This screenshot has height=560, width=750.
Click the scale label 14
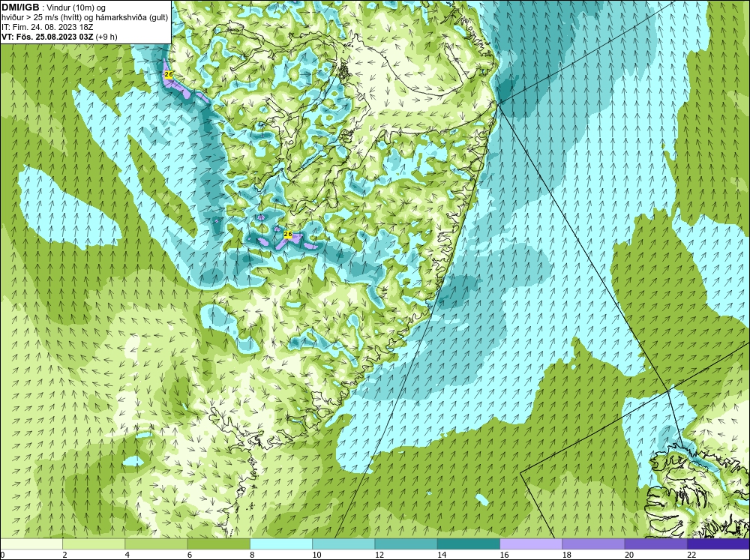tap(442, 555)
